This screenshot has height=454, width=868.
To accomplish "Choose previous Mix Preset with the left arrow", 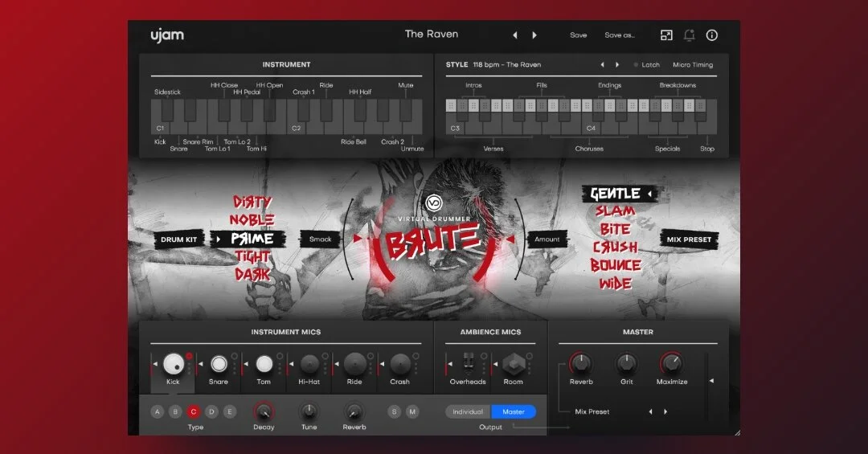I will 650,411.
